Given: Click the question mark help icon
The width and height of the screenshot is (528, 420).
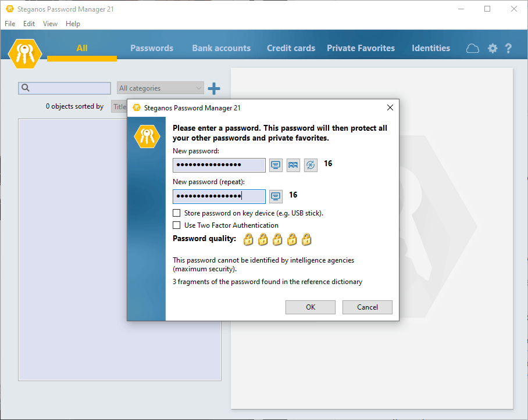Looking at the screenshot, I should point(508,48).
